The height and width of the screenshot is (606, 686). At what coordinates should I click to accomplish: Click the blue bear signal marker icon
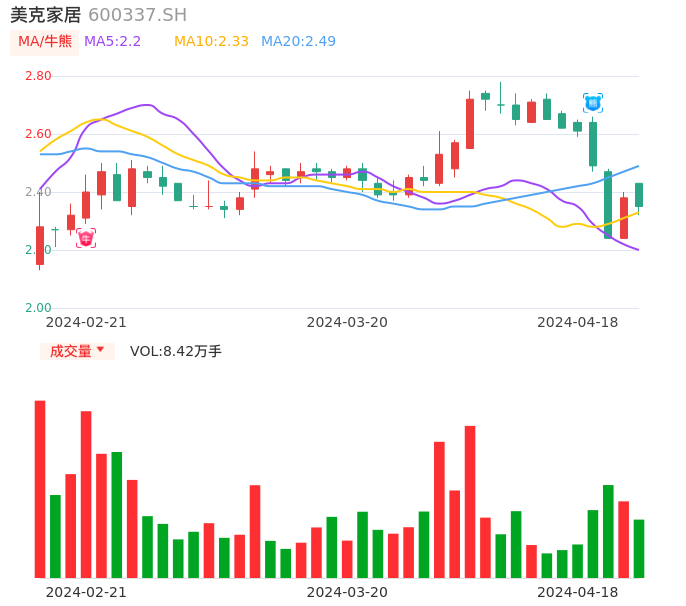coord(593,103)
